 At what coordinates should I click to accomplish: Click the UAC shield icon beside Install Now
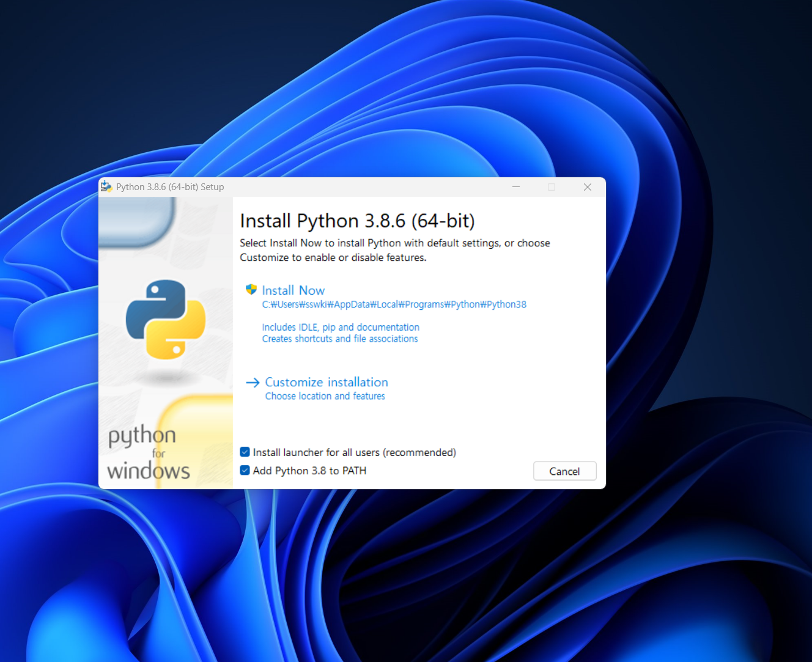251,290
